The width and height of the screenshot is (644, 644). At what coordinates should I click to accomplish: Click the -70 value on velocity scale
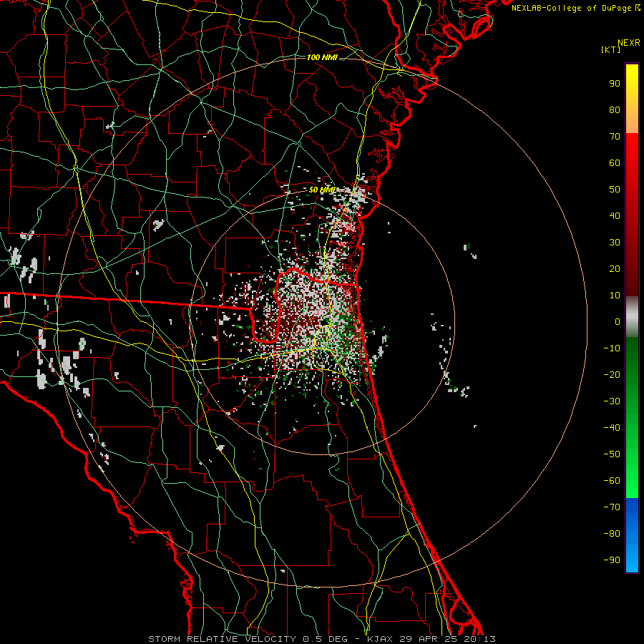pyautogui.click(x=612, y=507)
